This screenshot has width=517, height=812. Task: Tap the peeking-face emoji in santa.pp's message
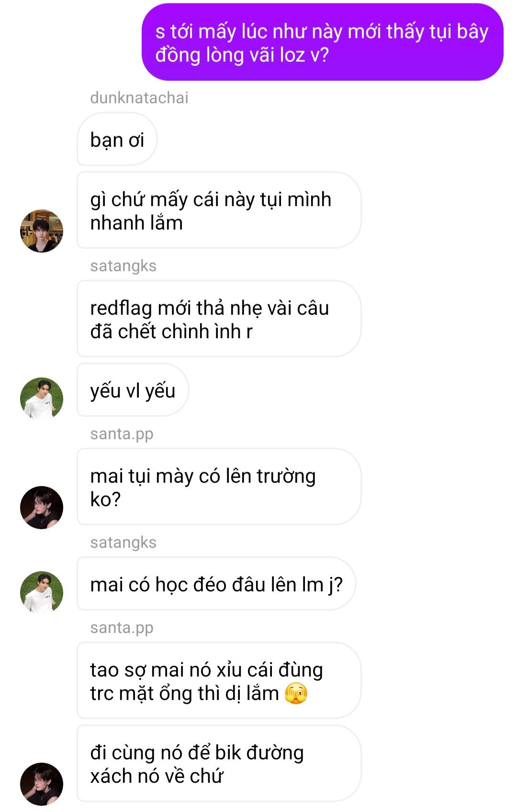coord(296,694)
